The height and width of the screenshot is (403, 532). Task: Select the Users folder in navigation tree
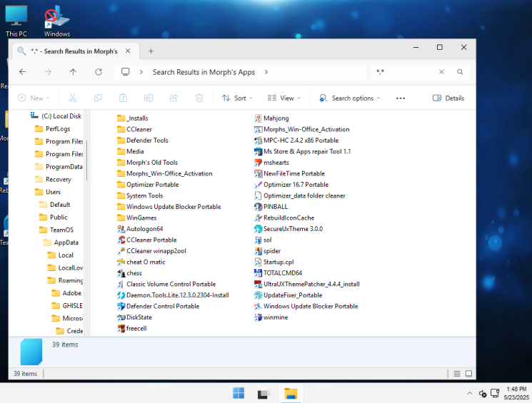pyautogui.click(x=48, y=192)
